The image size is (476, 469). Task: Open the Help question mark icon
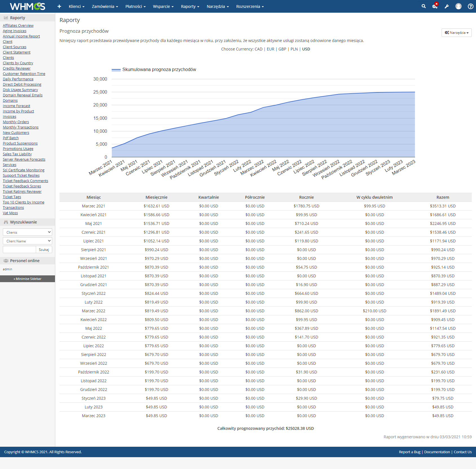click(470, 6)
